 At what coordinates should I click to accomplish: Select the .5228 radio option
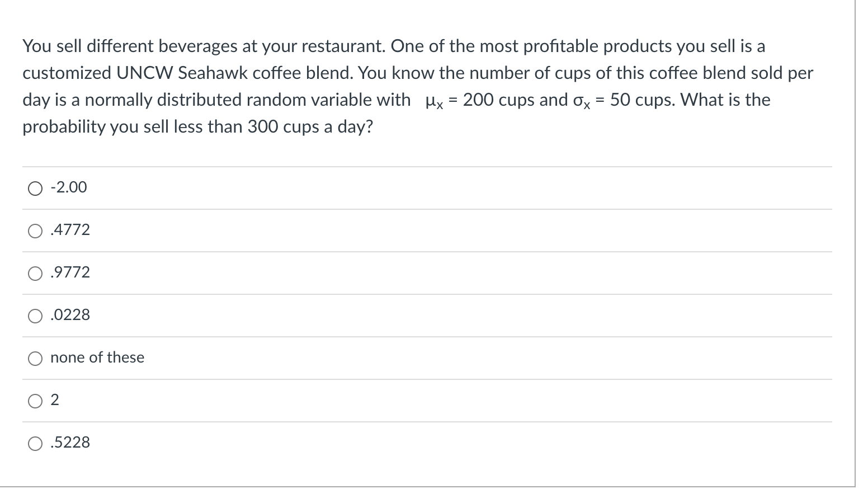(x=35, y=443)
